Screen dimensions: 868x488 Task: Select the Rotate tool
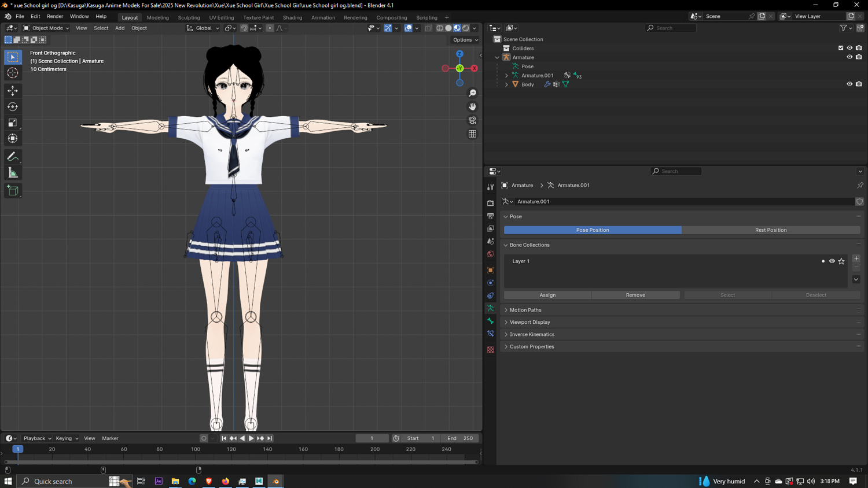[13, 106]
